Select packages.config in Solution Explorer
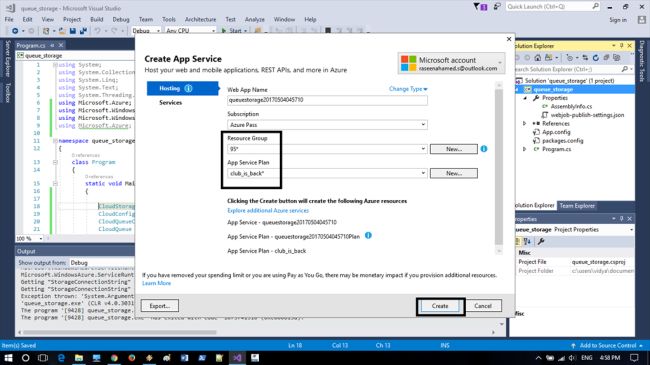 pyautogui.click(x=562, y=141)
